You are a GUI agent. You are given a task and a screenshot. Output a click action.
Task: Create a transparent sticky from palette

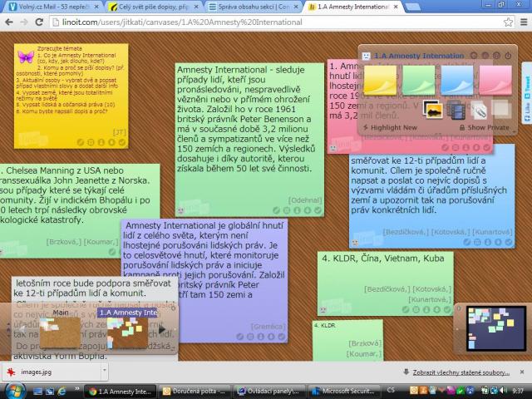tap(501, 109)
